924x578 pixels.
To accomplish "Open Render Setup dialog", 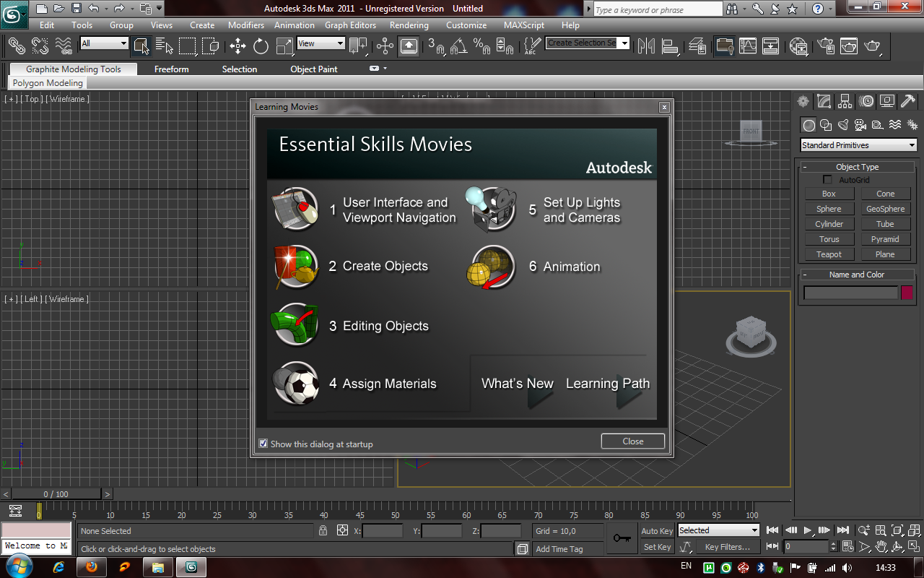I will 827,46.
